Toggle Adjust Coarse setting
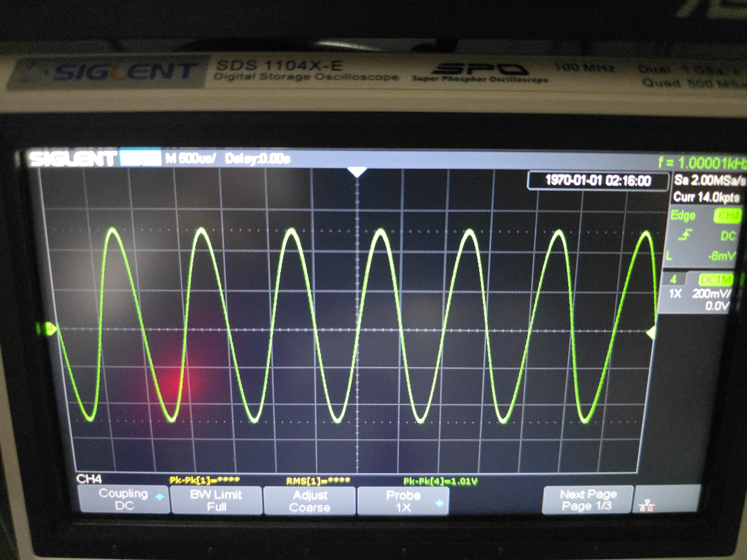 (x=310, y=501)
